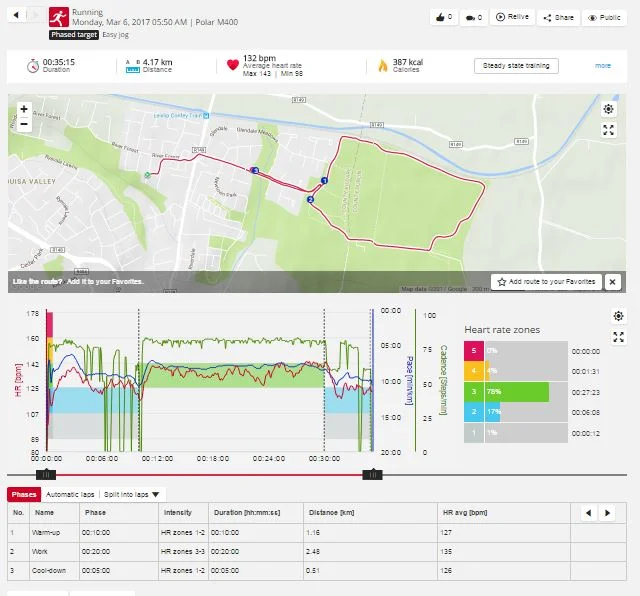Zoom out on the route map
Viewport: 640px width, 596px height.
(x=24, y=124)
